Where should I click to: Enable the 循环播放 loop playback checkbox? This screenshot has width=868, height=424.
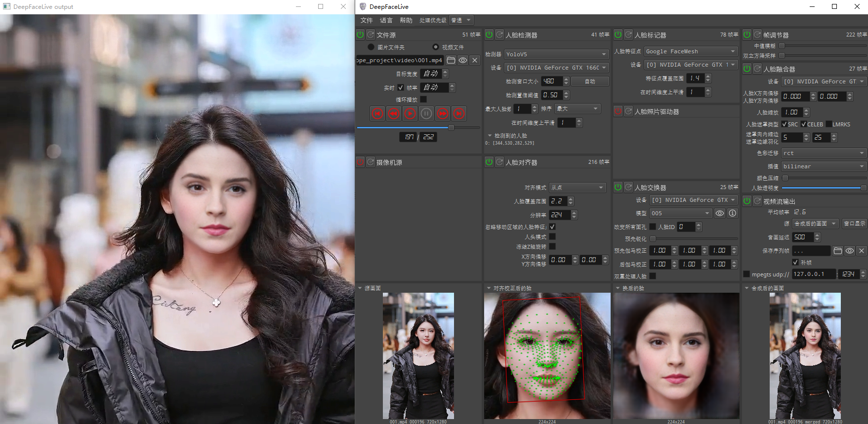tap(423, 99)
